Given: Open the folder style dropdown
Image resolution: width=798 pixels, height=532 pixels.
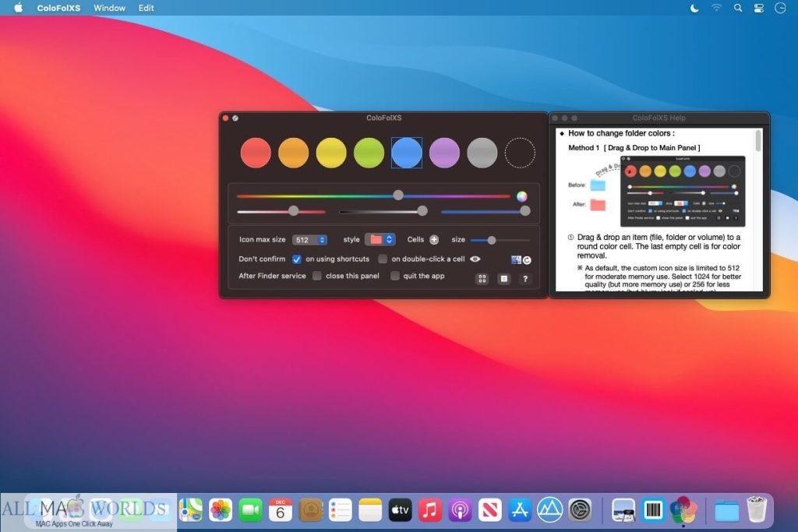Looking at the screenshot, I should coord(380,240).
